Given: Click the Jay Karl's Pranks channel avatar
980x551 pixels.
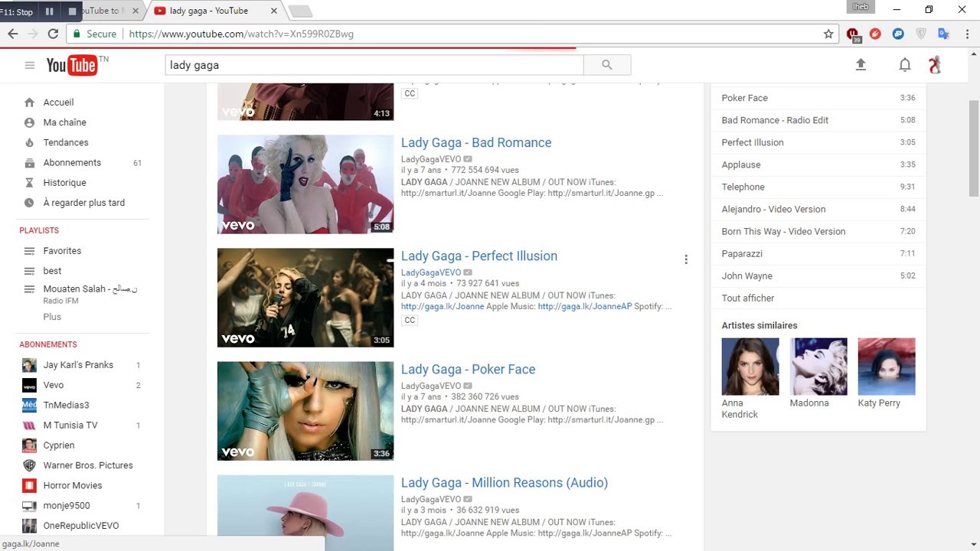Looking at the screenshot, I should coord(29,365).
